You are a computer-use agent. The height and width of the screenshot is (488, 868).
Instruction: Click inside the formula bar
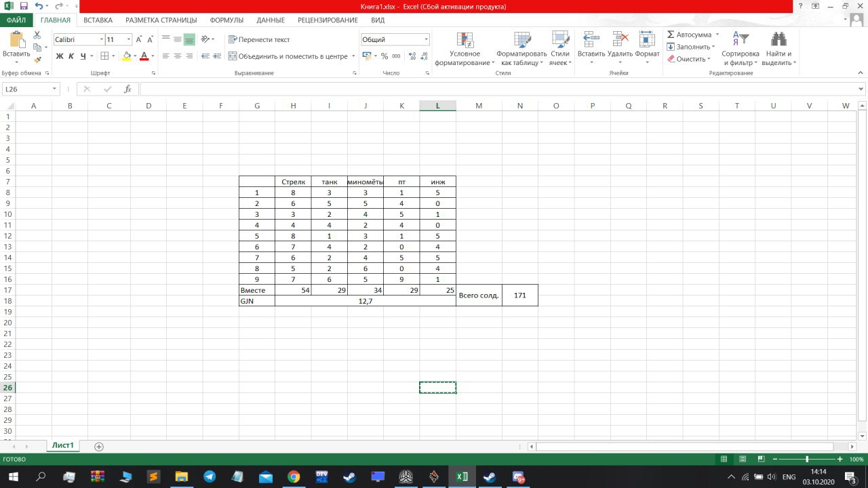pyautogui.click(x=498, y=89)
